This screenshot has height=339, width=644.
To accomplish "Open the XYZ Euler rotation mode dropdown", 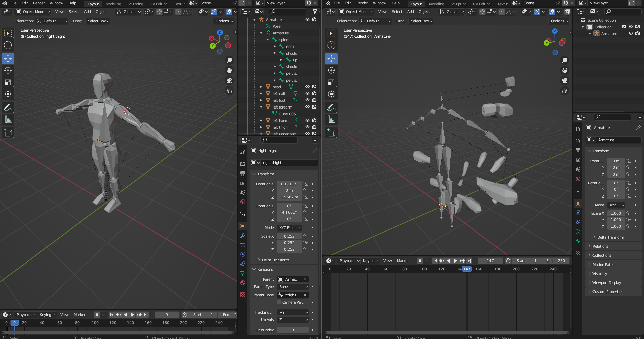I will coord(290,228).
